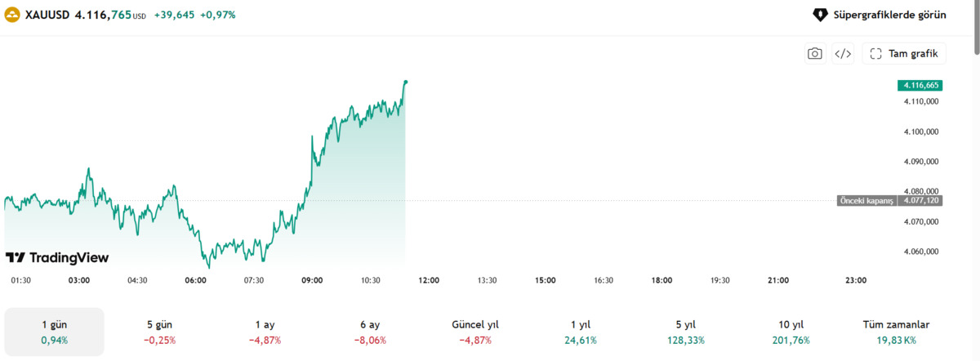Open the embed code icon

coord(843,54)
